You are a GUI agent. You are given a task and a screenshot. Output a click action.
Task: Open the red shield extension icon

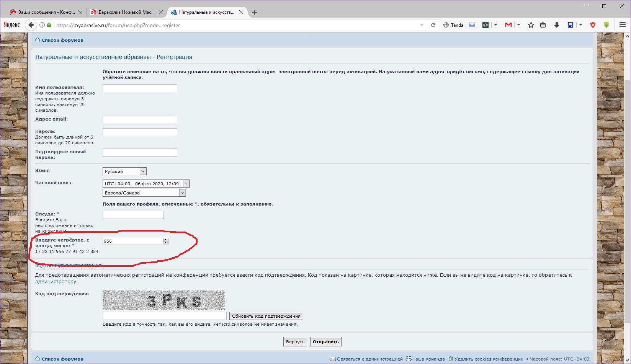(593, 25)
